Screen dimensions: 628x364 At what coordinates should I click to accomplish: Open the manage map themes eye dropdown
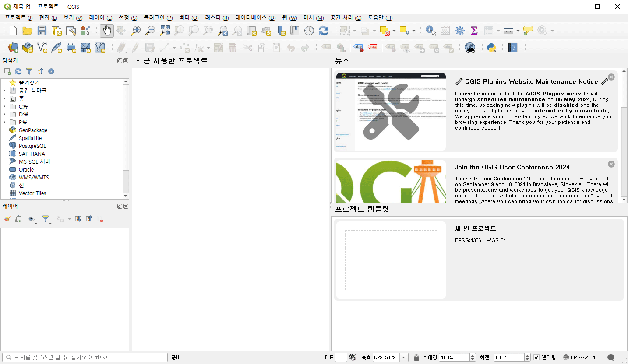tap(33, 219)
